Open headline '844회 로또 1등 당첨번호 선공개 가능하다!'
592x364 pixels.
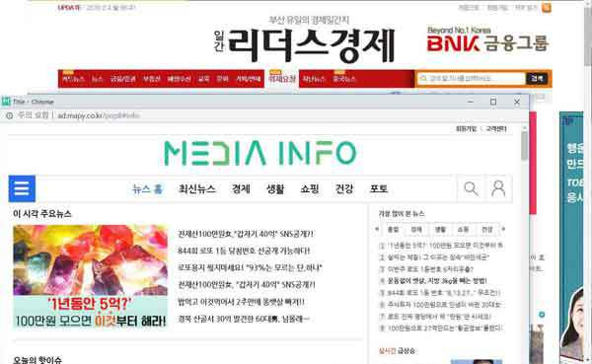point(244,251)
